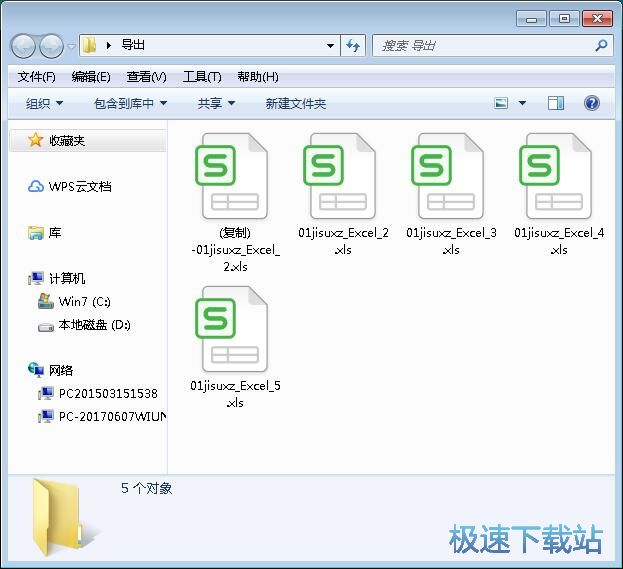Viewport: 623px width, 569px height.
Task: Open the 文件(F) menu
Action: point(36,77)
